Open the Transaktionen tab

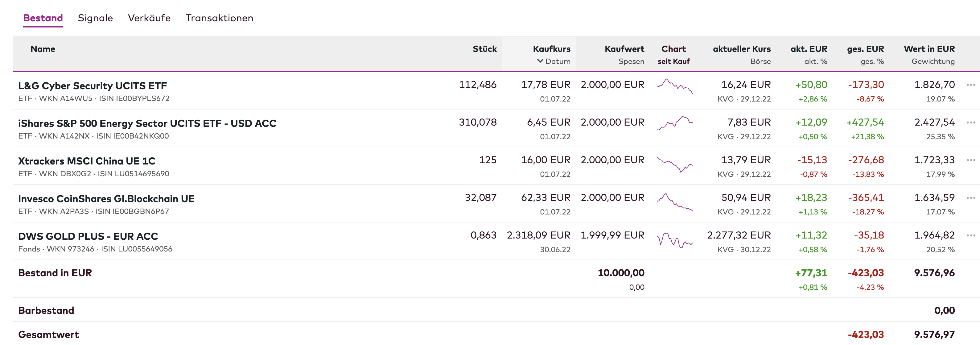click(x=219, y=18)
